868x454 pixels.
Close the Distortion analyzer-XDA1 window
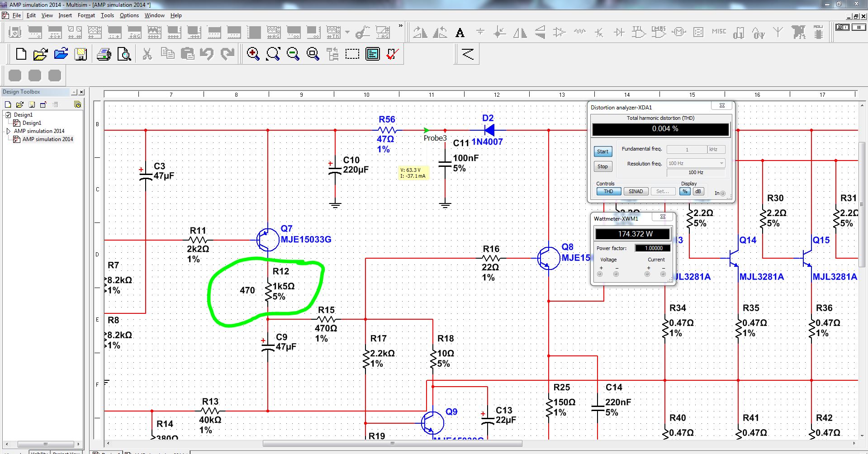coord(722,106)
